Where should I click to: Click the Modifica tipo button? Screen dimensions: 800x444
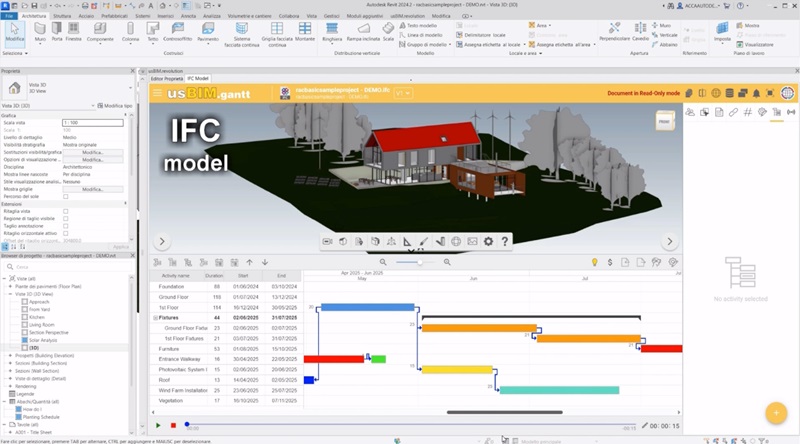pyautogui.click(x=115, y=106)
